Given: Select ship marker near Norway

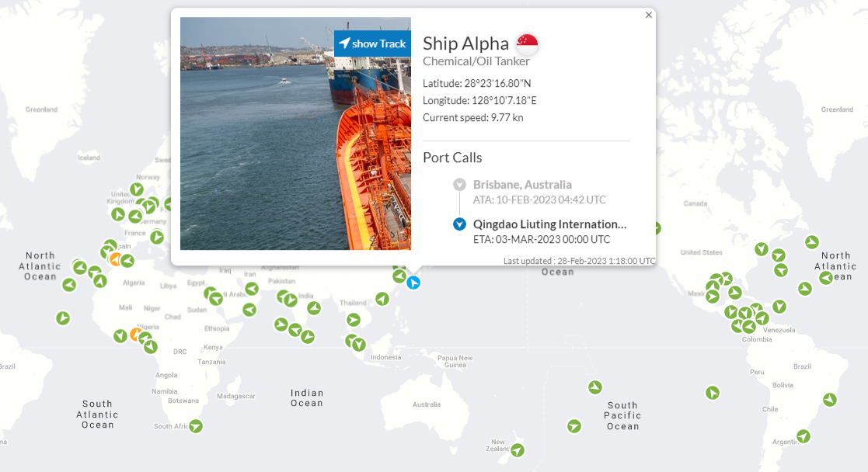Looking at the screenshot, I should click(x=137, y=189).
